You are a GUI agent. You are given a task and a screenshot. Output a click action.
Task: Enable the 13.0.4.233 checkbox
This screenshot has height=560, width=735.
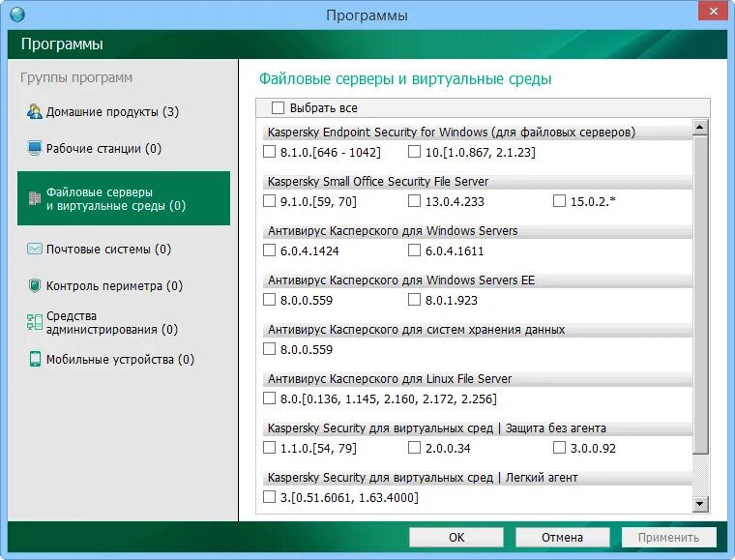pos(414,200)
